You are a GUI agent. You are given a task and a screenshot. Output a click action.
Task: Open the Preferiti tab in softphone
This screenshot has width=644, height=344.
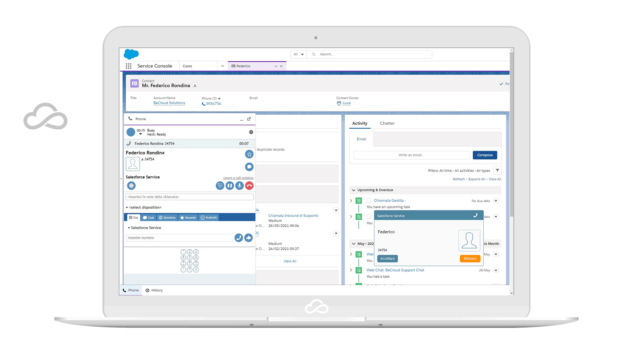pos(209,218)
